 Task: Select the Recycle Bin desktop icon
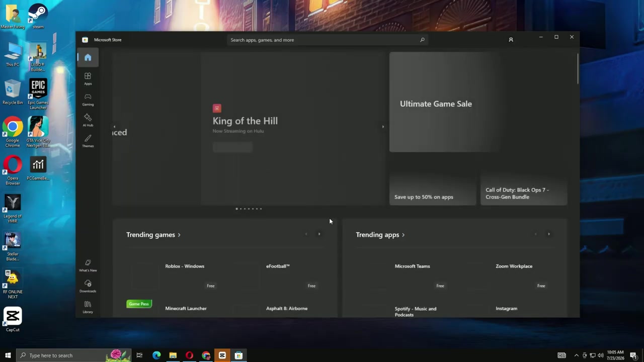(13, 93)
